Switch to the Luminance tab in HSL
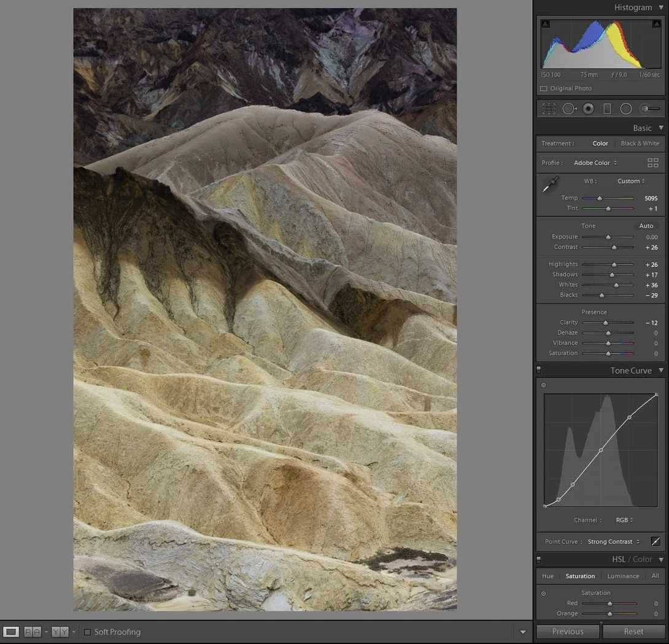Image resolution: width=669 pixels, height=644 pixels. coord(623,576)
